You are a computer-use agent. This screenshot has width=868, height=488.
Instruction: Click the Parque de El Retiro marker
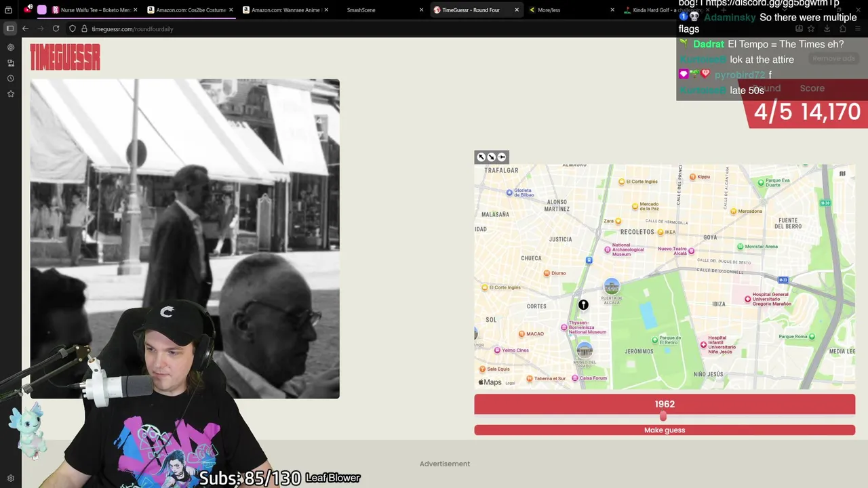(x=655, y=340)
